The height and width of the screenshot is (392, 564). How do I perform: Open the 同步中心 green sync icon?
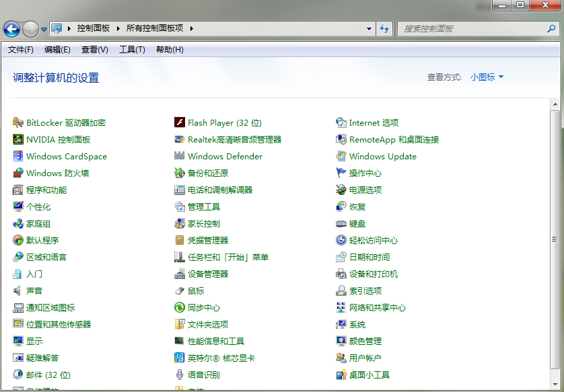(x=180, y=307)
